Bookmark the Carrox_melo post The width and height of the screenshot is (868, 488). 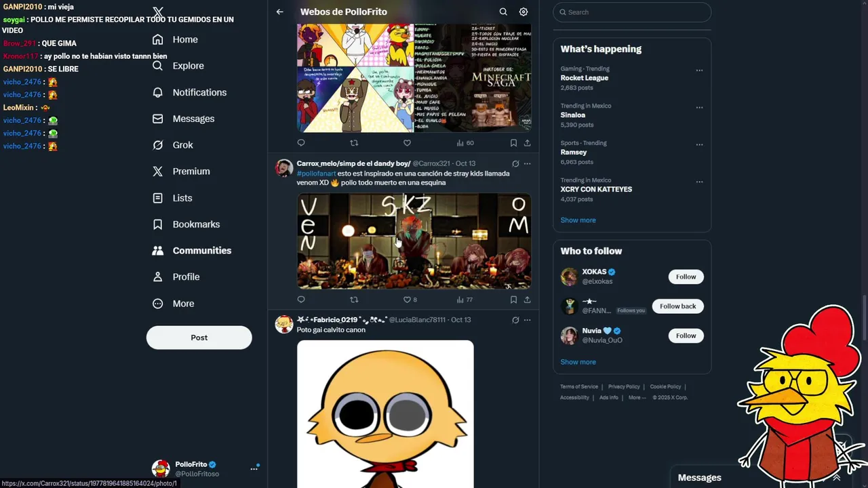513,300
